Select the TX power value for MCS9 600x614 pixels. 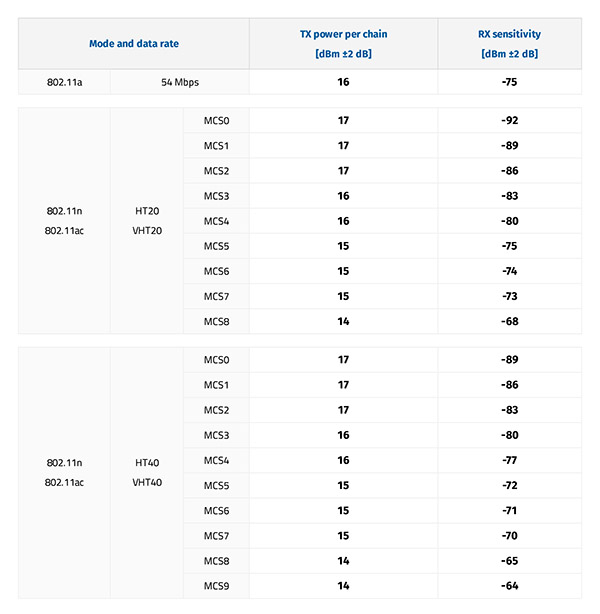tap(343, 585)
